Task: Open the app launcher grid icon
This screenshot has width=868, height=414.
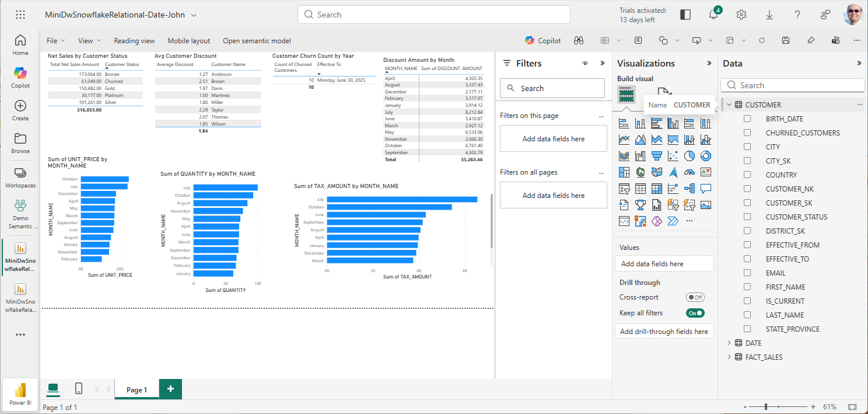Action: coord(20,15)
